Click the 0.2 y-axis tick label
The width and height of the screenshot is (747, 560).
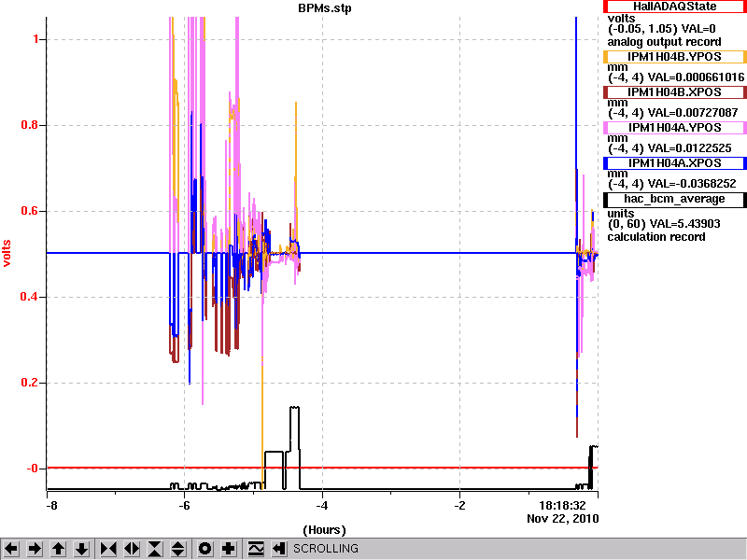[x=30, y=383]
